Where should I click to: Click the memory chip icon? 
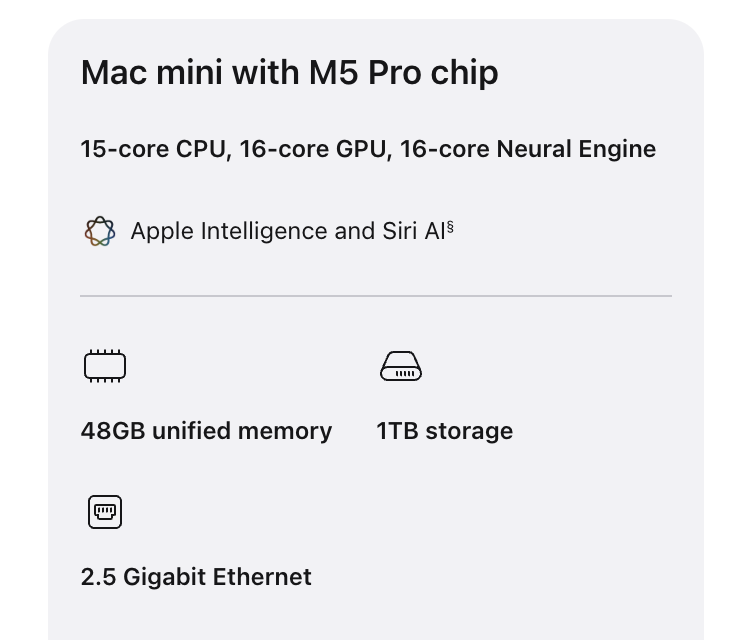(x=105, y=366)
